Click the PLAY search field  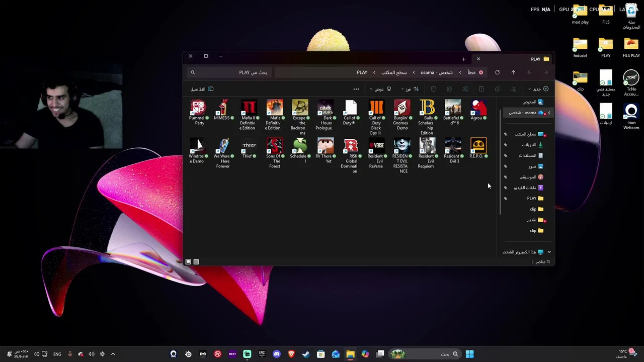[229, 72]
